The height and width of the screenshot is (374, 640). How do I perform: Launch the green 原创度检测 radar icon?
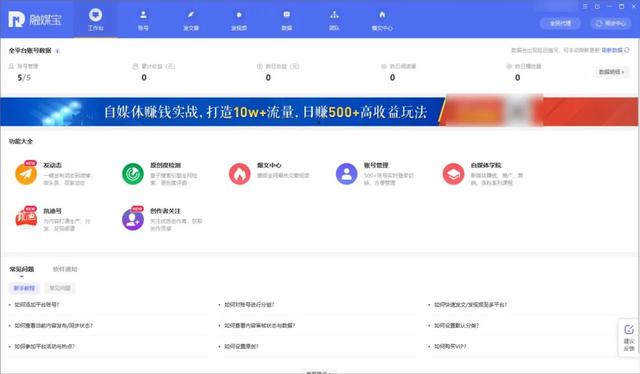click(x=133, y=174)
